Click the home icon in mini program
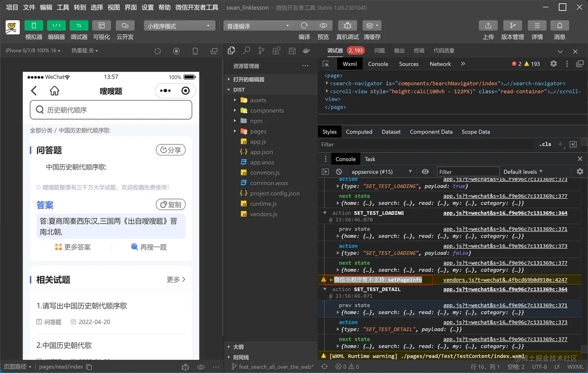Image resolution: width=588 pixels, height=373 pixels. point(54,91)
